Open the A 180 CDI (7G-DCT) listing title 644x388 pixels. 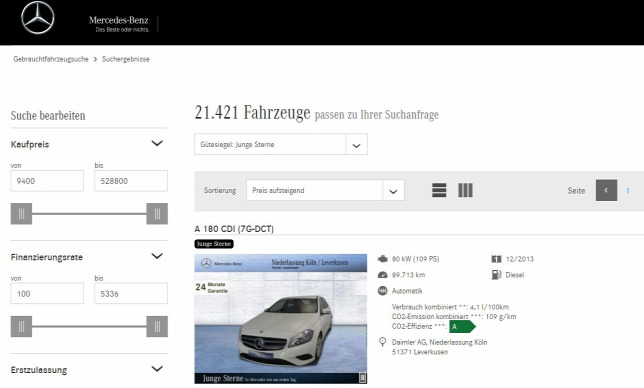pos(234,229)
